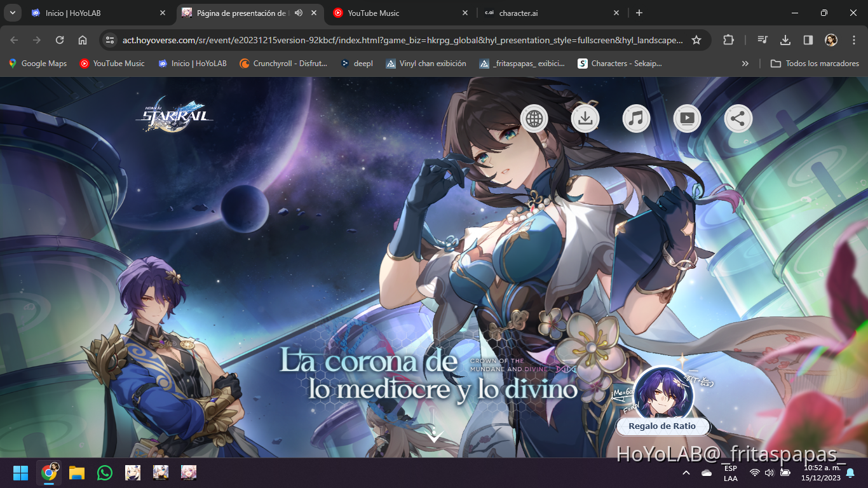Open the YouTube icon on the event page
The image size is (868, 488).
(x=687, y=118)
